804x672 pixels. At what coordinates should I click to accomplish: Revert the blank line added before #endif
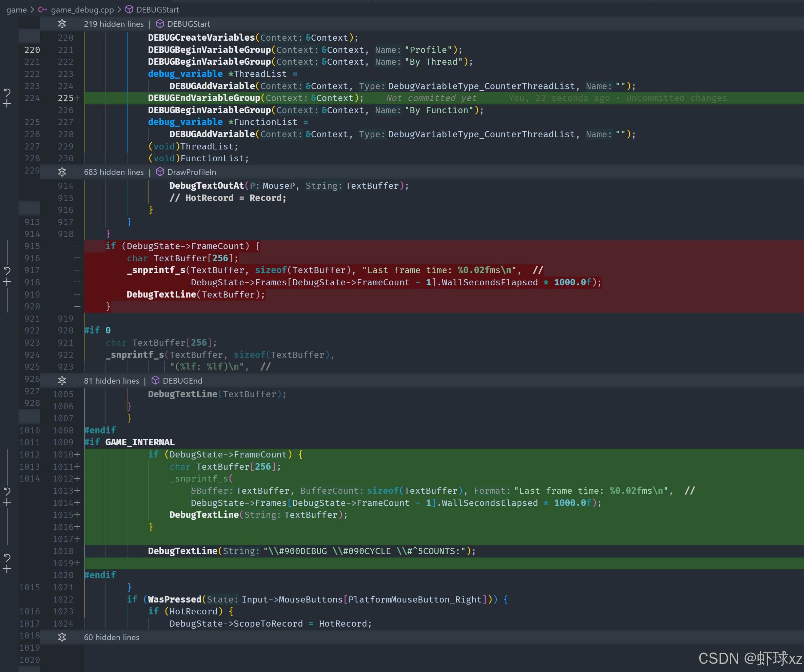pos(7,557)
